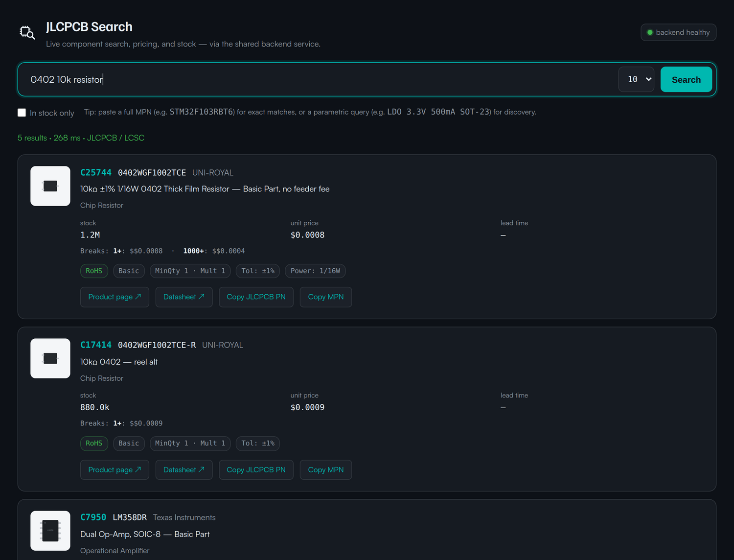The height and width of the screenshot is (560, 734).
Task: Click part number C17414
Action: coord(96,345)
